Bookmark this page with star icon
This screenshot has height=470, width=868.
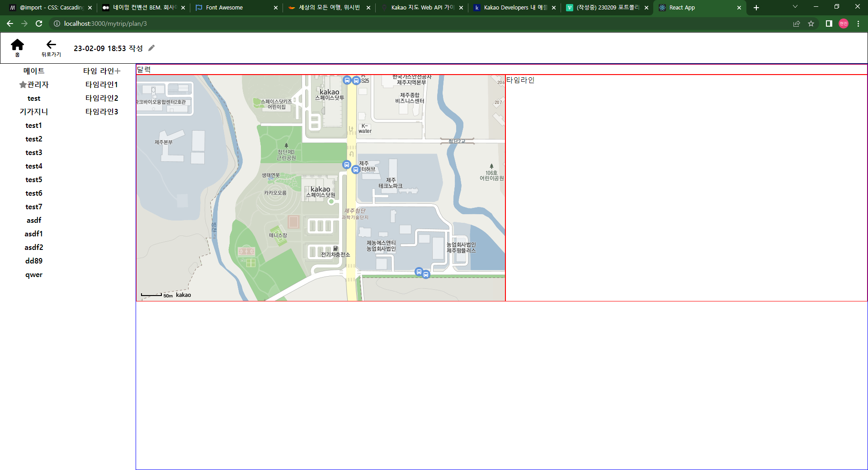(811, 23)
